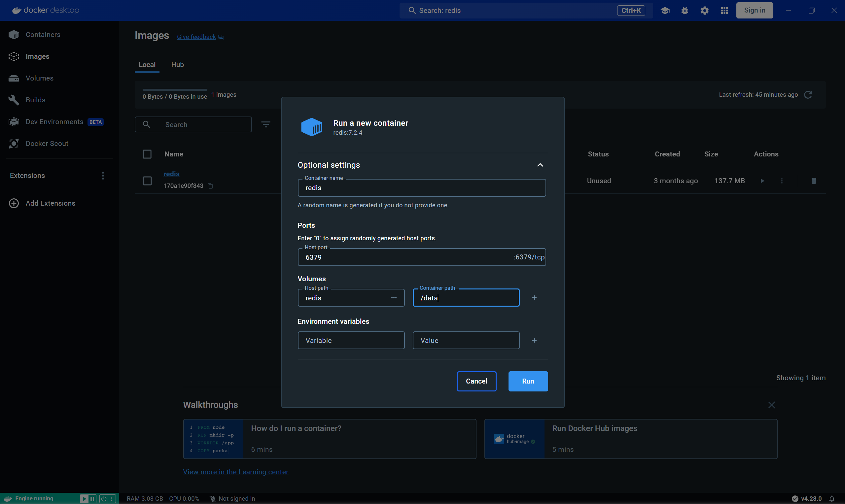845x504 pixels.
Task: Click the disk usage progress bar
Action: [x=175, y=90]
